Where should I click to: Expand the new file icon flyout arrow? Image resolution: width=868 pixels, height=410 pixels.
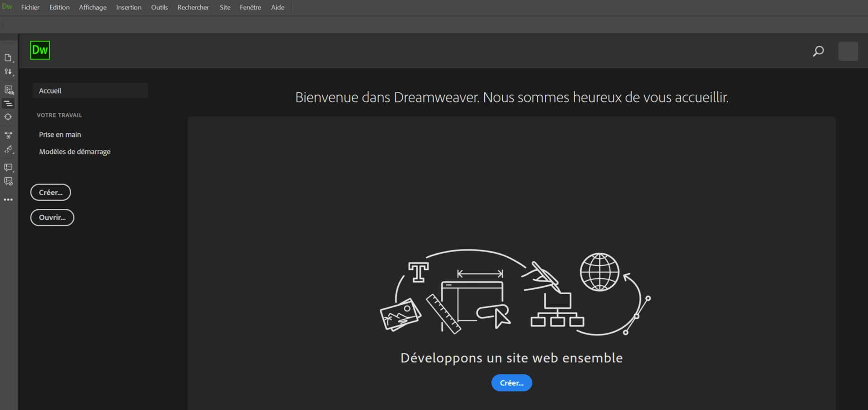click(x=13, y=61)
